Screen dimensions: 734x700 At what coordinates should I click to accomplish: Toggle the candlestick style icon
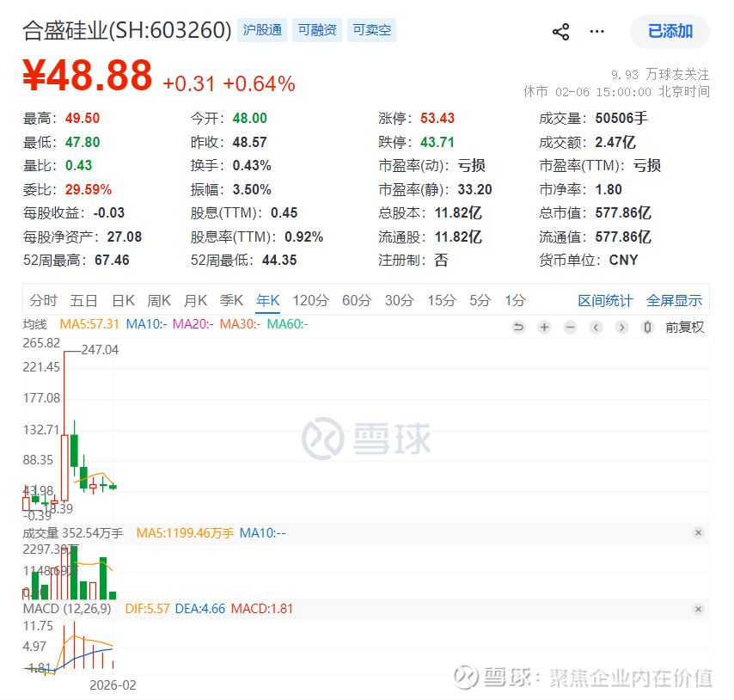(647, 327)
